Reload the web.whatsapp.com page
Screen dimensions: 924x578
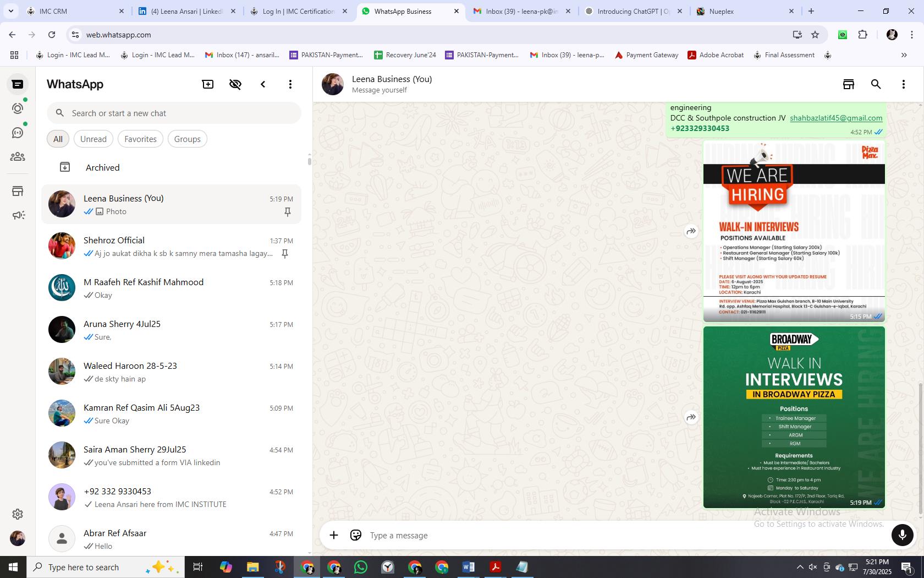click(x=52, y=35)
